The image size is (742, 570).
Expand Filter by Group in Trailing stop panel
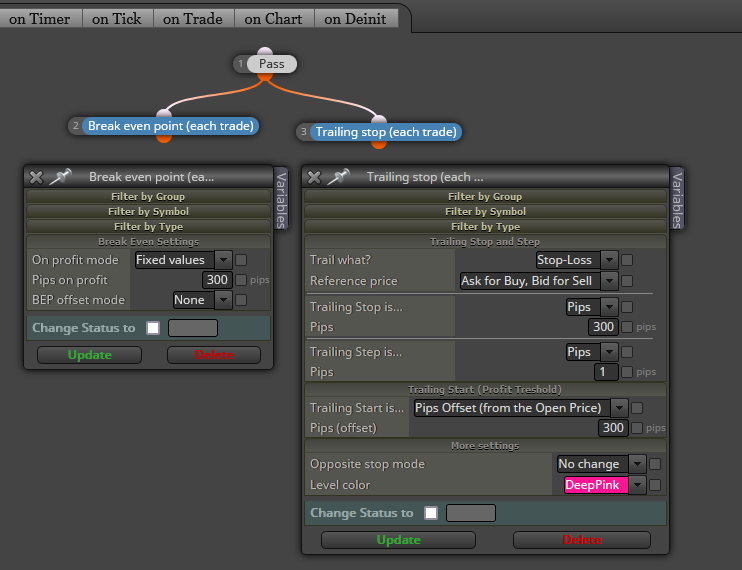tap(485, 196)
